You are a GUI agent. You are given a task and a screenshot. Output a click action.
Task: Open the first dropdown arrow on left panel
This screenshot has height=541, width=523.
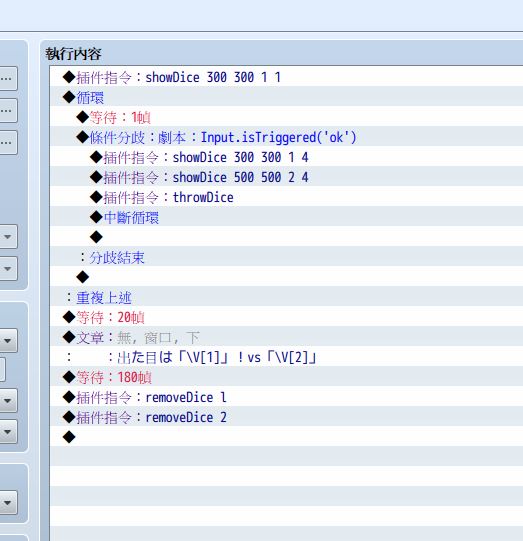tap(7, 237)
